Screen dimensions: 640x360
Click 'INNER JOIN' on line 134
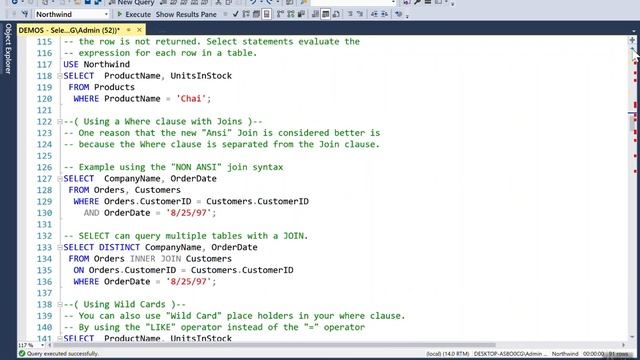(x=155, y=259)
